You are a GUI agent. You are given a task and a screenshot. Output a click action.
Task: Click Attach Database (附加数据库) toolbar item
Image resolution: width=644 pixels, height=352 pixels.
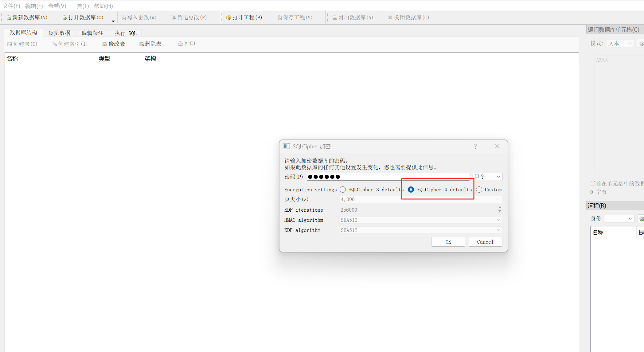(x=353, y=18)
